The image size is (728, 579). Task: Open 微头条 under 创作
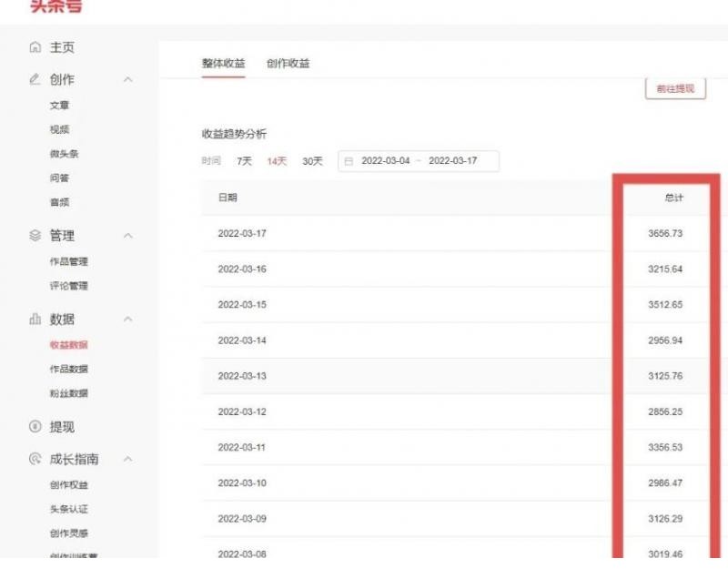point(64,154)
